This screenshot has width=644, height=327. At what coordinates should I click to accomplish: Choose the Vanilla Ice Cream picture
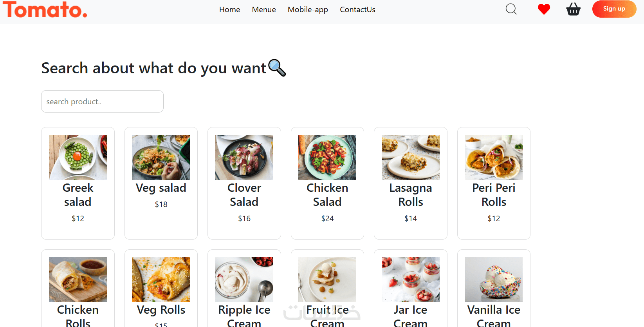494,279
